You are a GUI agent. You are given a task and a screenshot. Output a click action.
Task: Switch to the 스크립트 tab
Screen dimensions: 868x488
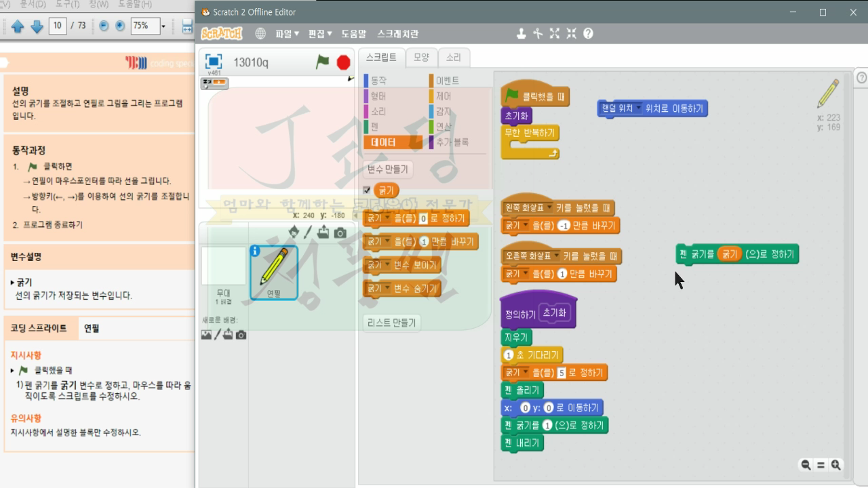click(x=381, y=58)
